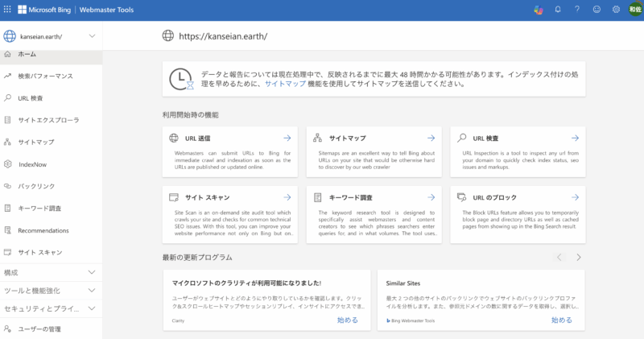
Task: Show next update with right chevron
Action: [x=579, y=257]
